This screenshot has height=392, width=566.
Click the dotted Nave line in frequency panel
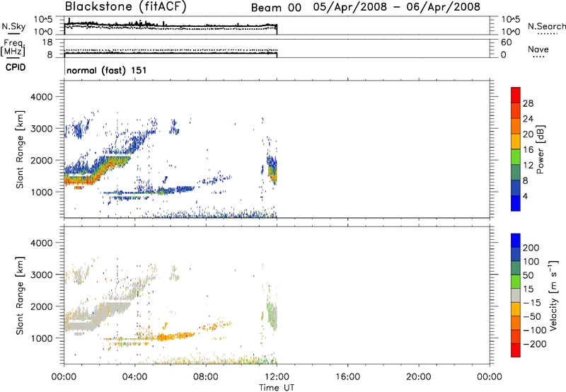(171, 50)
